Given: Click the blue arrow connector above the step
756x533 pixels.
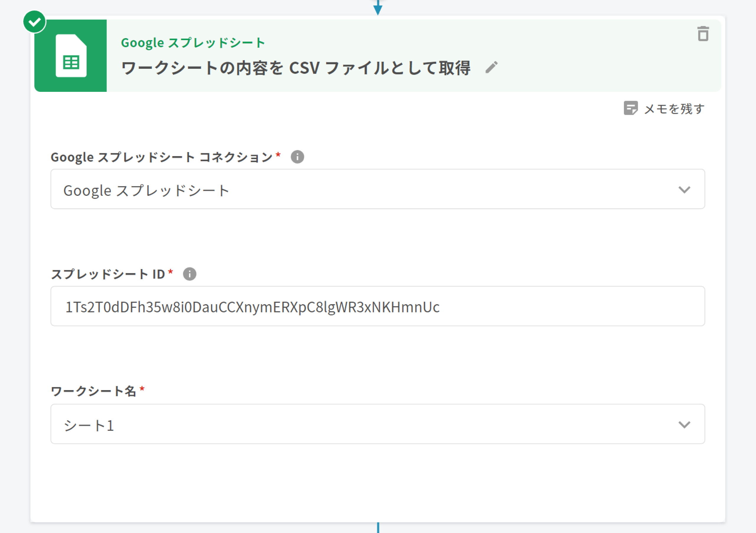Looking at the screenshot, I should pos(378,8).
